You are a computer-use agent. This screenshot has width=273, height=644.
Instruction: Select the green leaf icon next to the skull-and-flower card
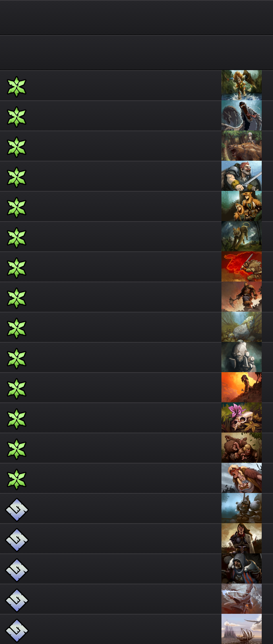(x=17, y=419)
